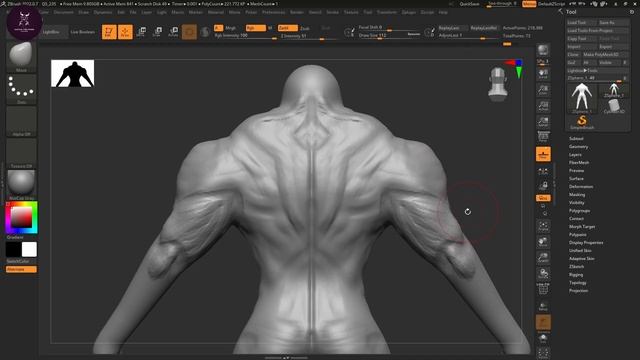Select the SimpleBrush tool icon

[582, 122]
